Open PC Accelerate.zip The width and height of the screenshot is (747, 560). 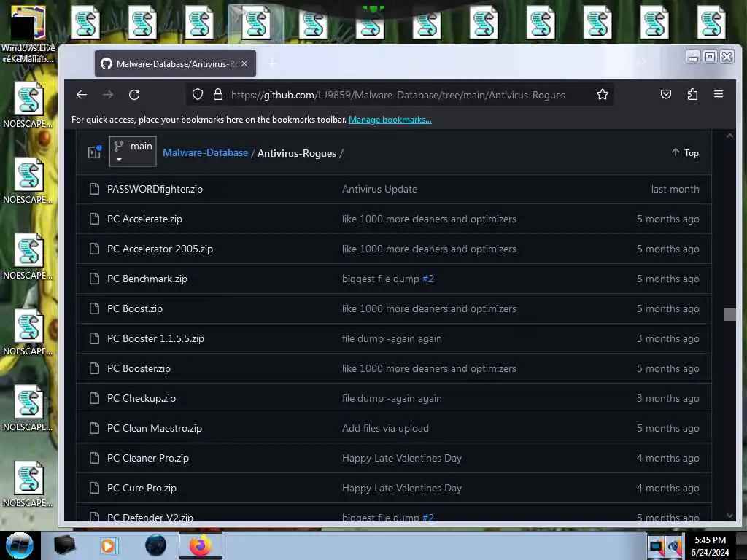[x=144, y=219]
